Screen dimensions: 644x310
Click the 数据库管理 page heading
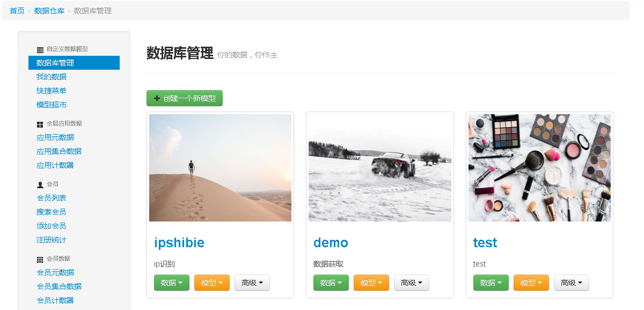click(x=180, y=53)
